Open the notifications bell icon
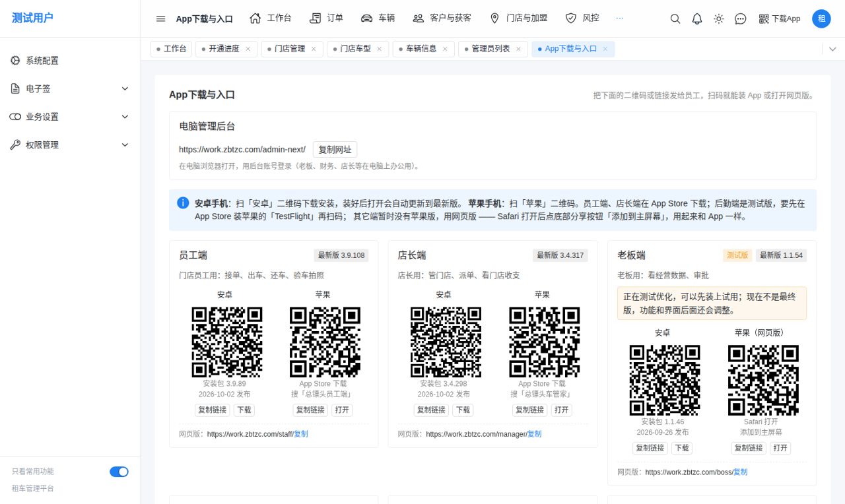This screenshot has height=504, width=845. 696,18
